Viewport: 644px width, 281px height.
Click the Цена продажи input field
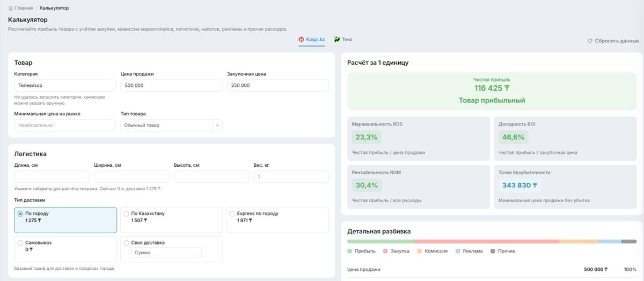(171, 85)
